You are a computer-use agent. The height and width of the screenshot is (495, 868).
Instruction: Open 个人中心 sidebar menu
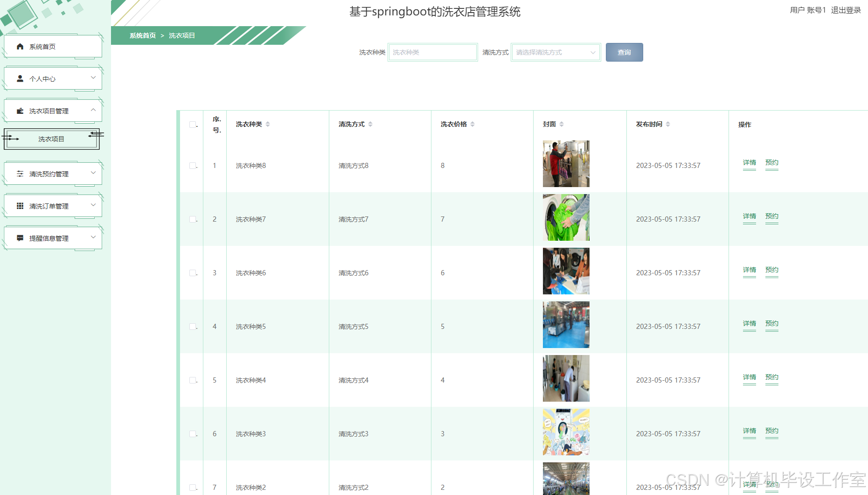(53, 79)
